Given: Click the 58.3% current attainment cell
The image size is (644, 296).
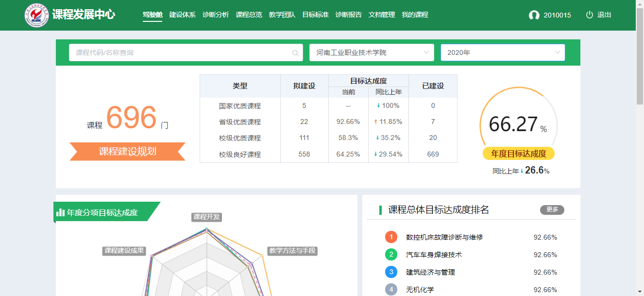Looking at the screenshot, I should click(x=348, y=138).
